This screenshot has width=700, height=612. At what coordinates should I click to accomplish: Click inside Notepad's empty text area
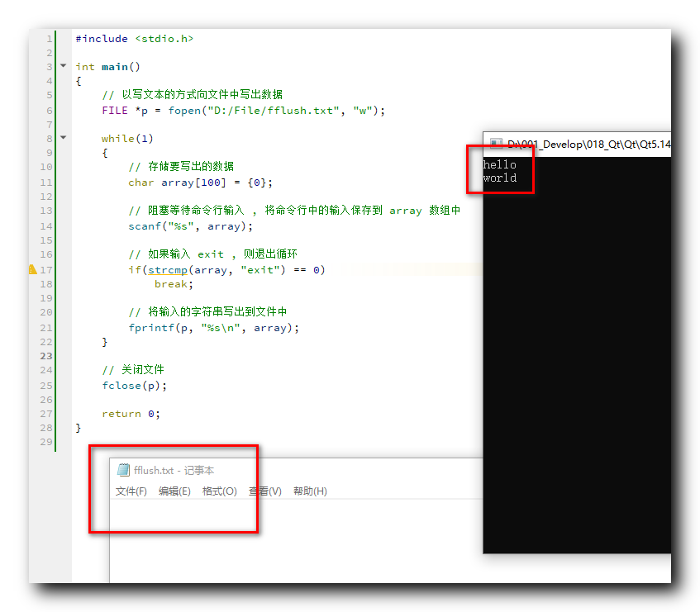(296, 541)
